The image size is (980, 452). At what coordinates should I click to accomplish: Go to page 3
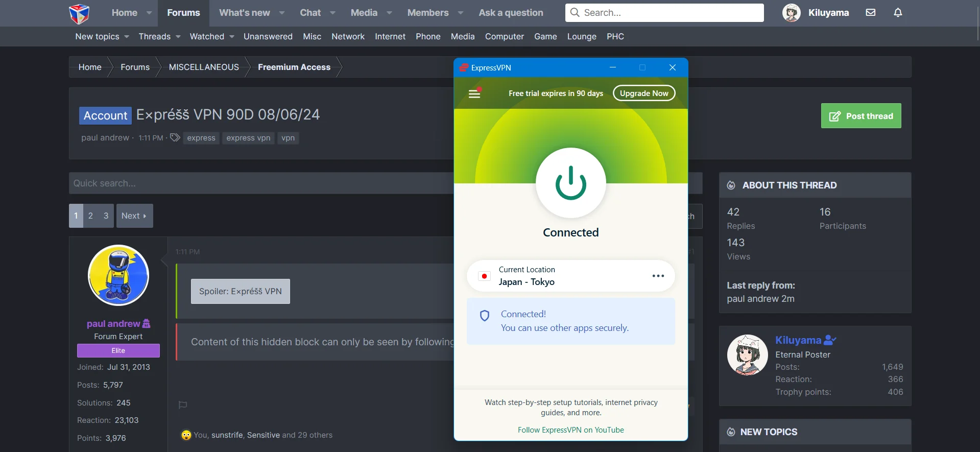coord(106,216)
